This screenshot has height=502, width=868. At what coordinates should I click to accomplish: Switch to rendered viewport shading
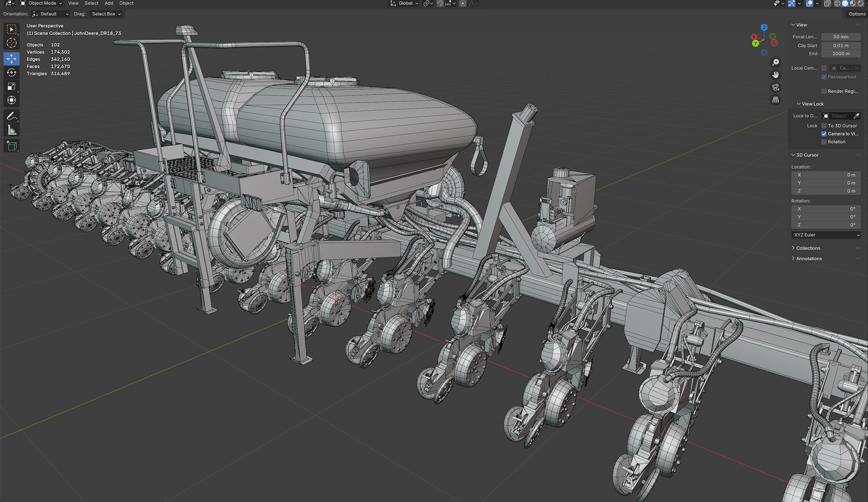pos(860,3)
